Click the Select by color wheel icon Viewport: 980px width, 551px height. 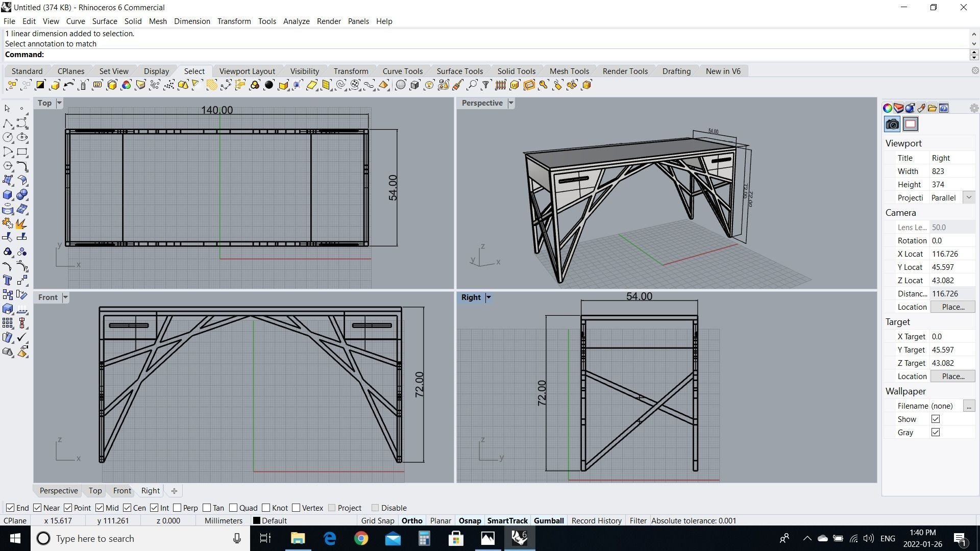click(x=126, y=85)
